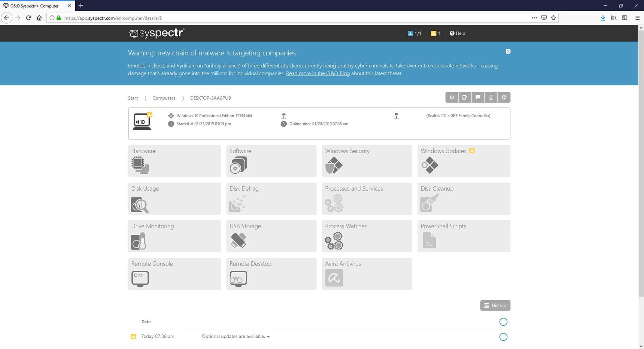The height and width of the screenshot is (349, 644).
Task: Open the page actions three-dot menu
Action: [534, 18]
